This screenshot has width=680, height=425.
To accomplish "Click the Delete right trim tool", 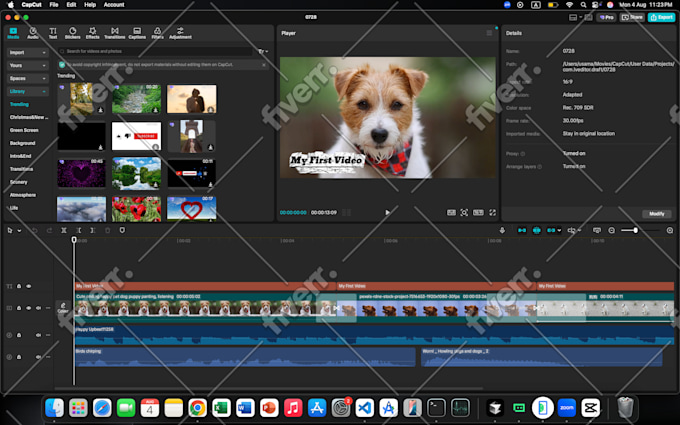I will tap(93, 230).
